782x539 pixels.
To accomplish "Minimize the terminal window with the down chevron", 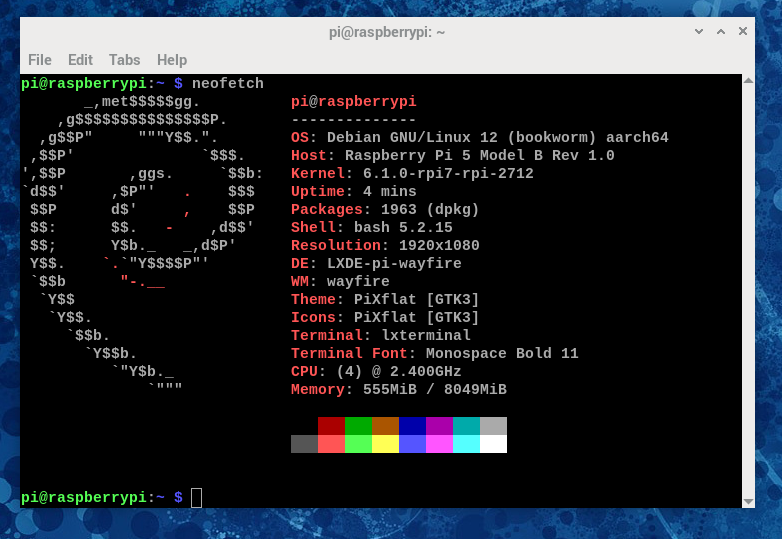I will tap(699, 31).
